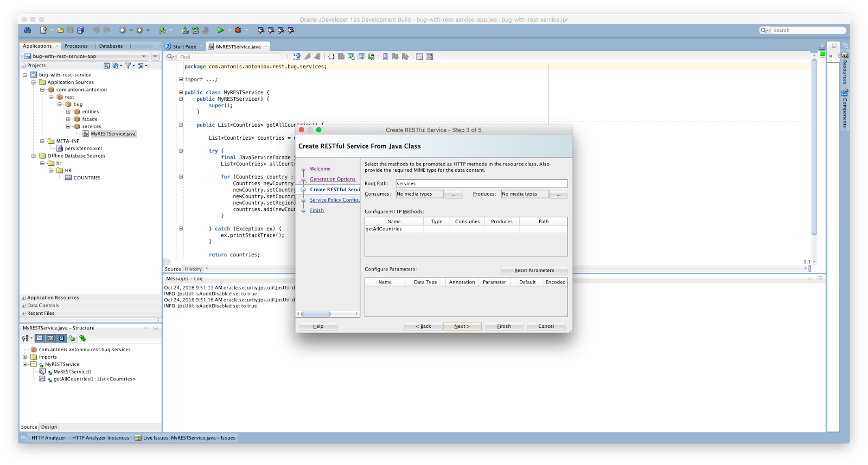The height and width of the screenshot is (465, 868).
Task: Select the getAllCountries row in HTTP Methods table
Action: tap(466, 229)
